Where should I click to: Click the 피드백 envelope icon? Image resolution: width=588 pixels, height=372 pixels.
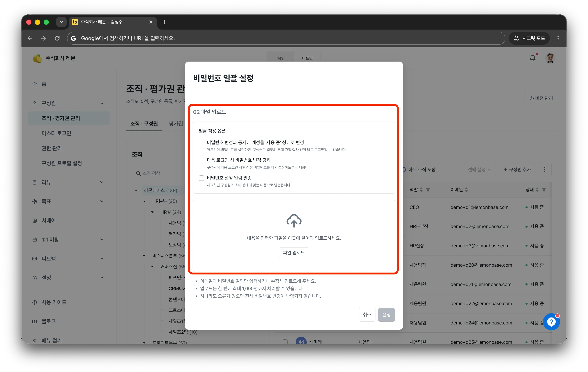coord(35,259)
